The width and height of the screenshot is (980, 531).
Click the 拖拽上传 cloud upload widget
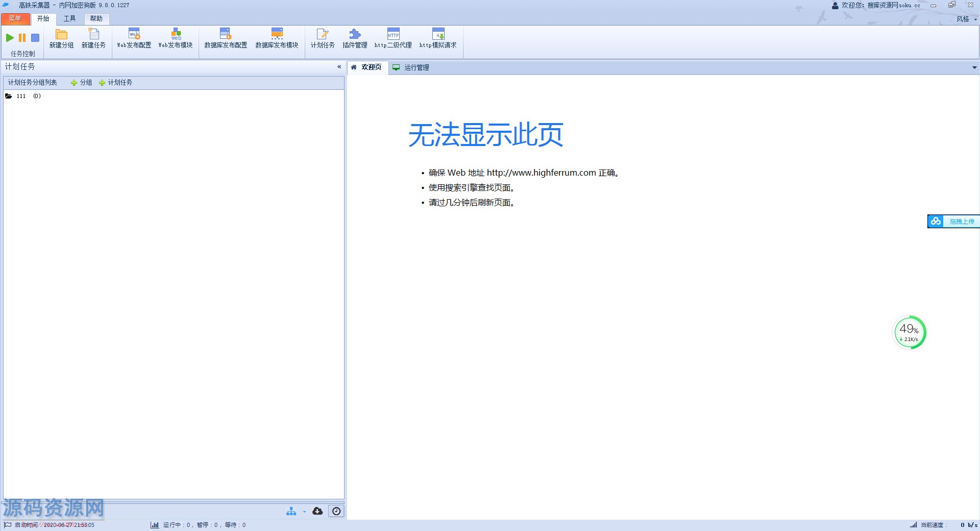pyautogui.click(x=953, y=221)
